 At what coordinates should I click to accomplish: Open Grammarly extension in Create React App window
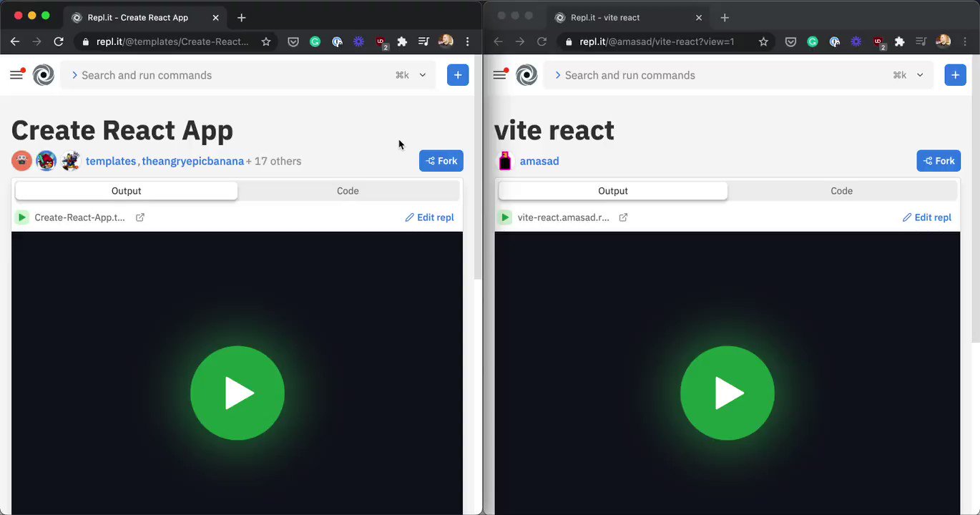coord(315,41)
